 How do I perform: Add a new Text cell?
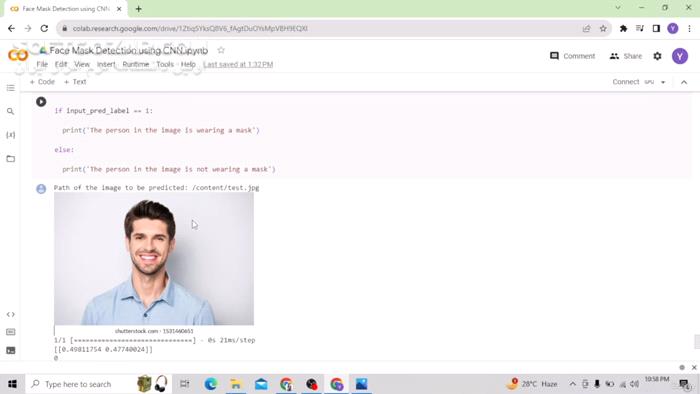pos(75,82)
